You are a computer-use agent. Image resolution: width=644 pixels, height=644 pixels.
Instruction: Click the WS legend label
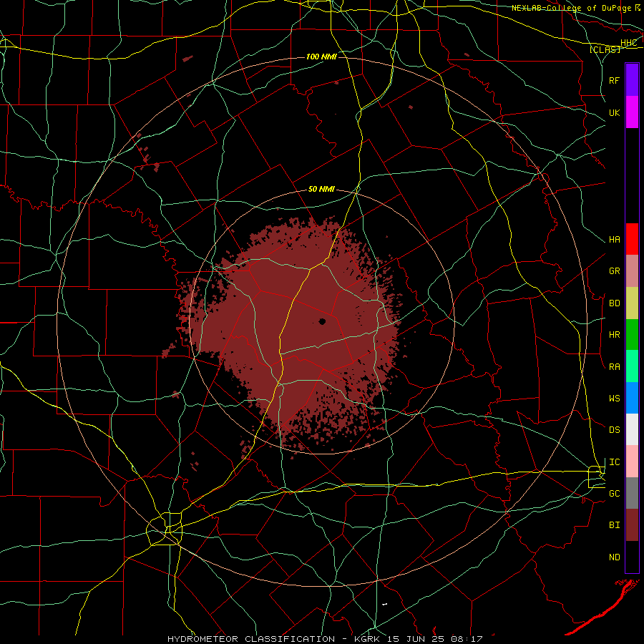pos(614,399)
